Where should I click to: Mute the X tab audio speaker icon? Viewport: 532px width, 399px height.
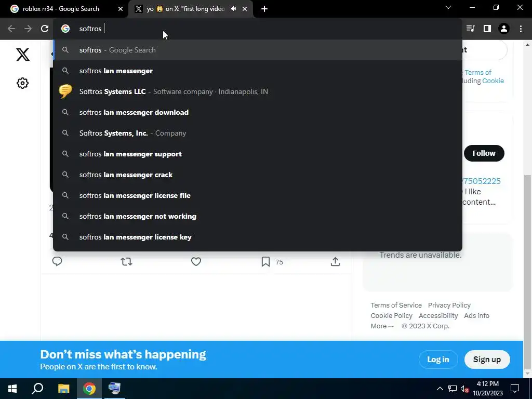tap(233, 9)
